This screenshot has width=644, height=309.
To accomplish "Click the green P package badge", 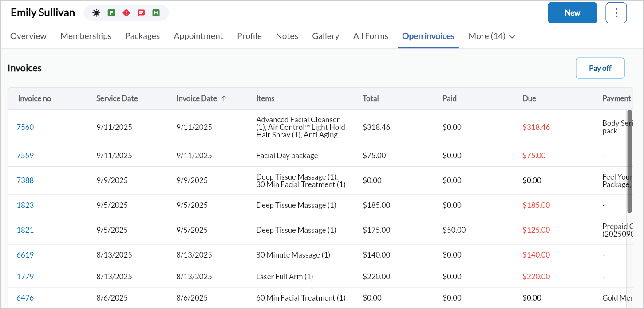I will point(111,13).
